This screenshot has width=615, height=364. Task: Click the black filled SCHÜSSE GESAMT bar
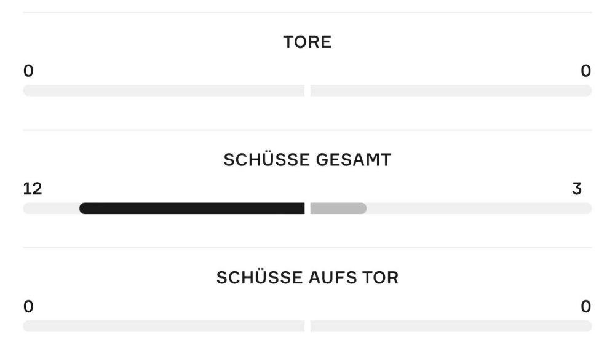(192, 208)
